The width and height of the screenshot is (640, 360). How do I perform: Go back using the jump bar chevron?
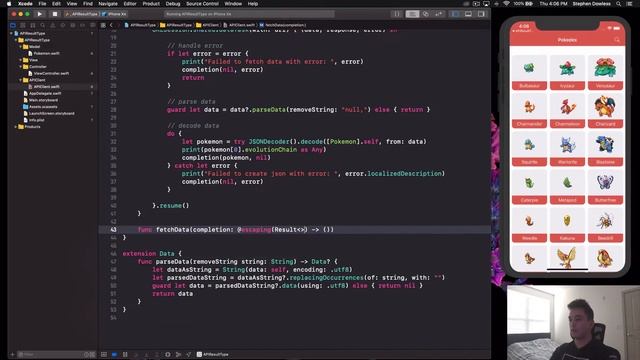tap(111, 25)
